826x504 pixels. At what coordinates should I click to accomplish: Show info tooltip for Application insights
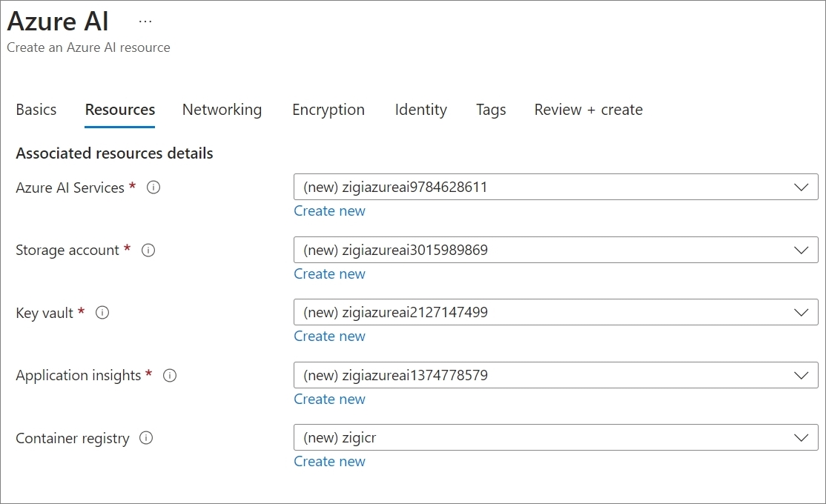pyautogui.click(x=170, y=376)
